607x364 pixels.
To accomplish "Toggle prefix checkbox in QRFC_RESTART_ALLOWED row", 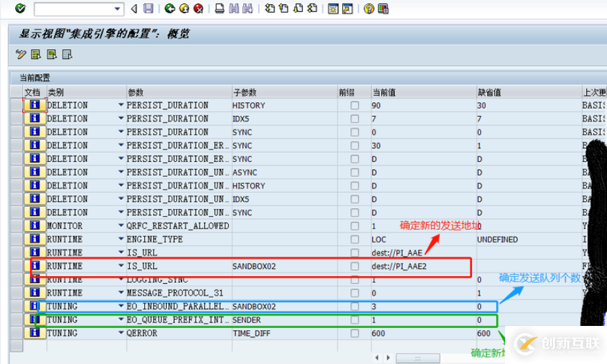I will click(x=355, y=226).
